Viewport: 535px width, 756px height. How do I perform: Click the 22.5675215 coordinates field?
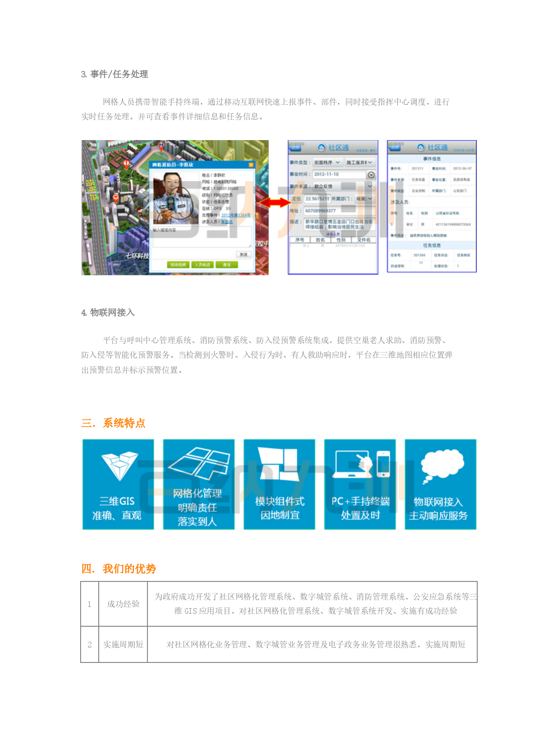317,199
